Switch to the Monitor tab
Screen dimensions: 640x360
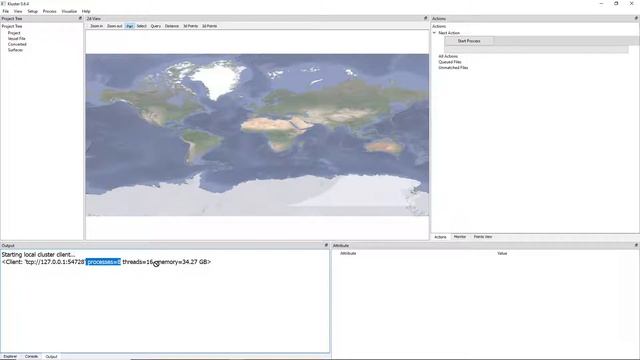point(460,237)
